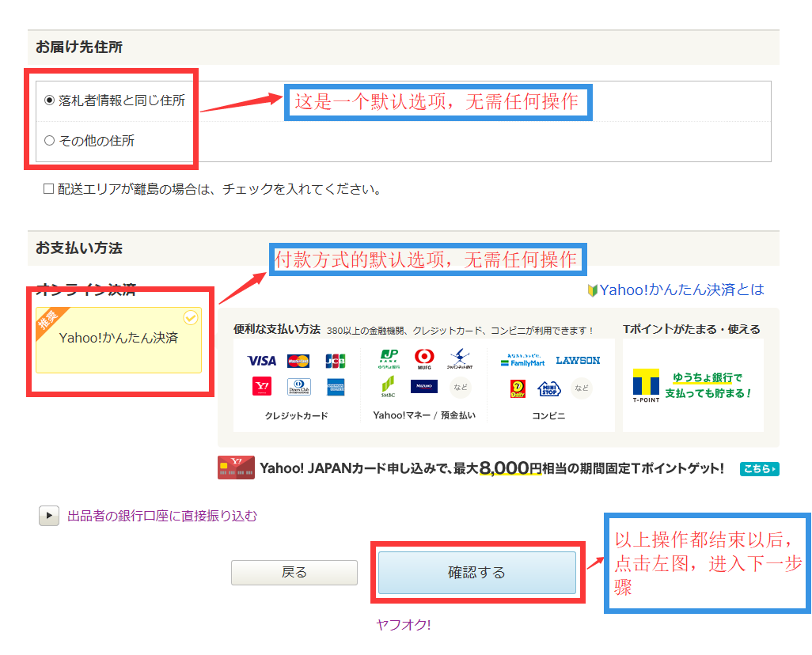Click the JCB card logo
812x655 pixels.
pos(336,361)
